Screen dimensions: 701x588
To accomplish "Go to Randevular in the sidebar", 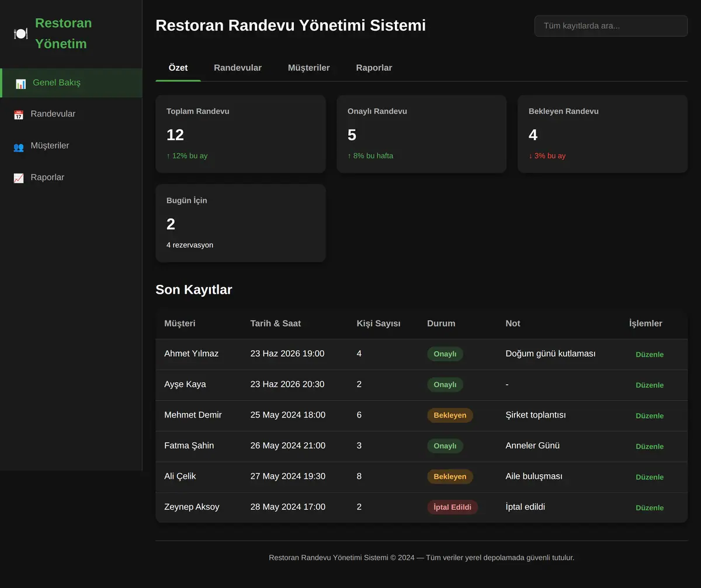I will click(71, 114).
